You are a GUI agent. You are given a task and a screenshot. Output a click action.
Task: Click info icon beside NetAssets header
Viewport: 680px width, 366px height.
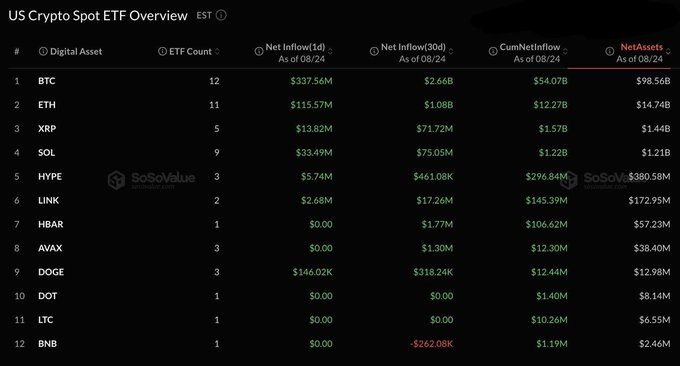(x=610, y=51)
